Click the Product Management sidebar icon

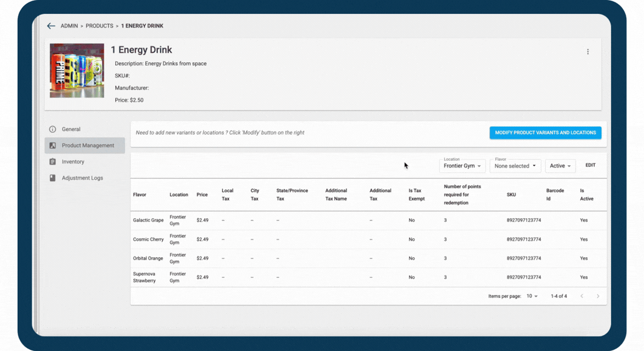[x=52, y=146]
